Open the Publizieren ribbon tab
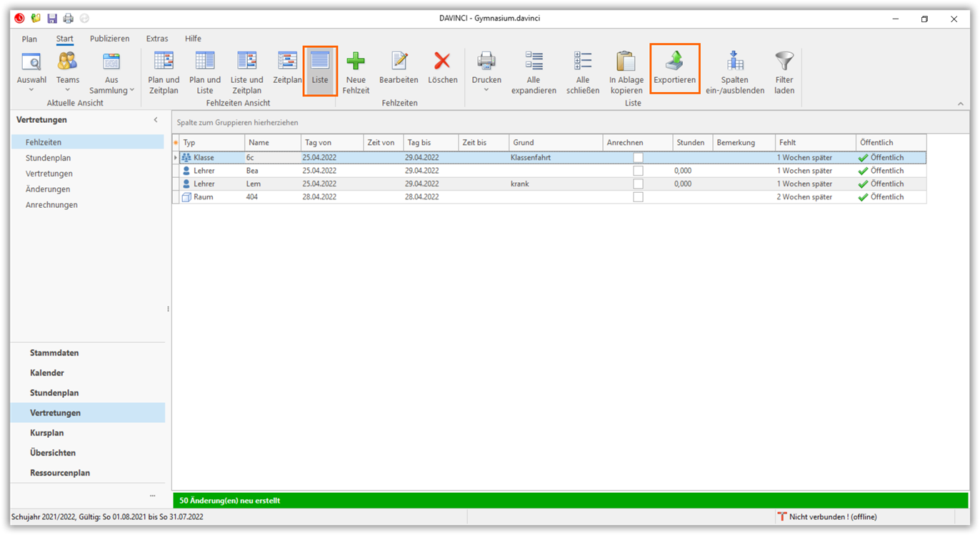This screenshot has width=980, height=535. pos(109,39)
